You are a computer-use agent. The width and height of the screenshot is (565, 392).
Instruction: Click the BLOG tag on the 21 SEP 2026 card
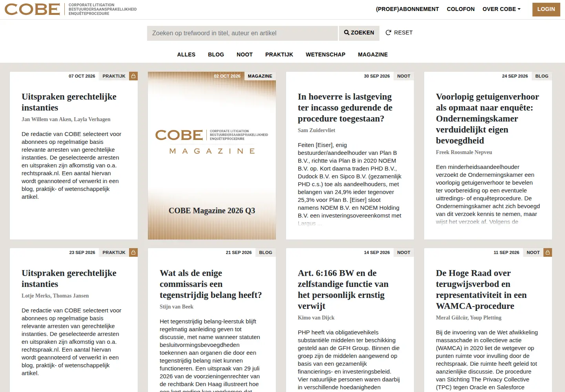point(266,252)
